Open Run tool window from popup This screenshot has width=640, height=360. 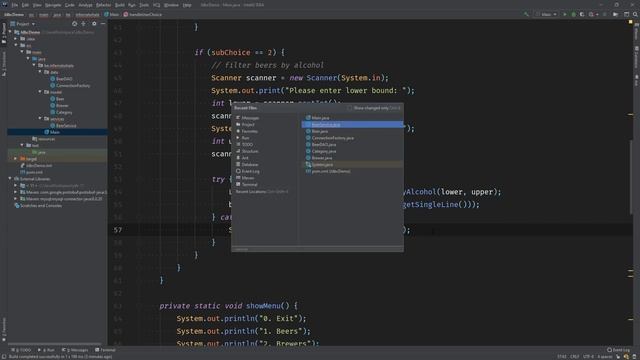point(242,138)
